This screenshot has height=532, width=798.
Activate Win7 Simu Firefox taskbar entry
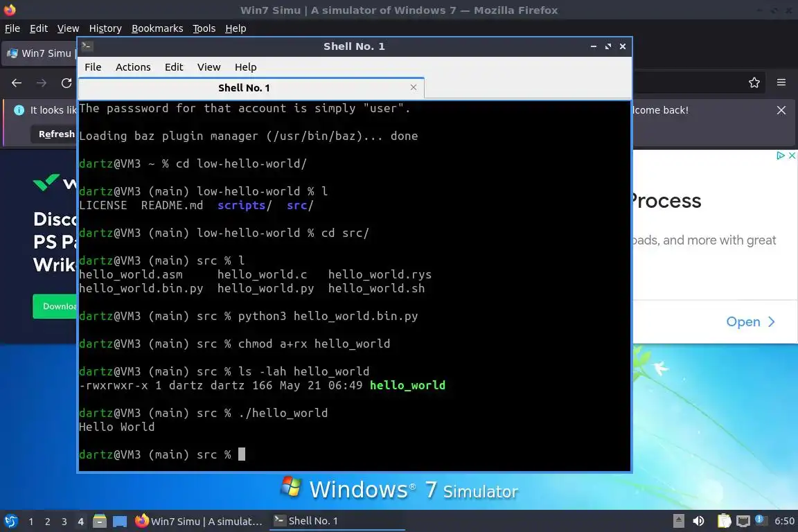(x=199, y=521)
